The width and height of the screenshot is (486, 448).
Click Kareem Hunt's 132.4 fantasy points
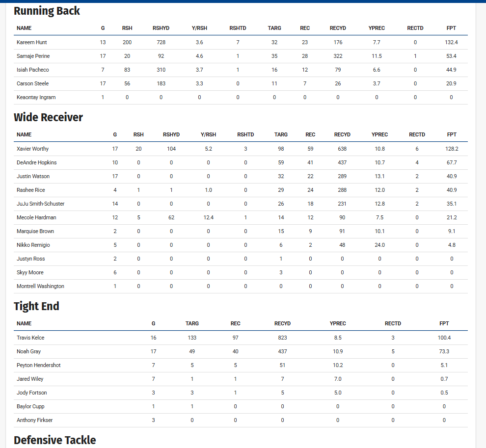coord(451,42)
